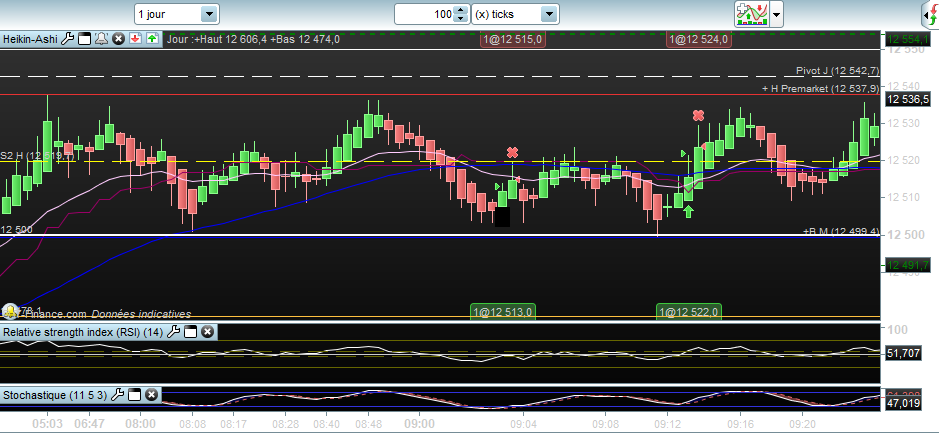
Task: Click 'S2 H (12 519,…)' level label
Action: [x=37, y=156]
